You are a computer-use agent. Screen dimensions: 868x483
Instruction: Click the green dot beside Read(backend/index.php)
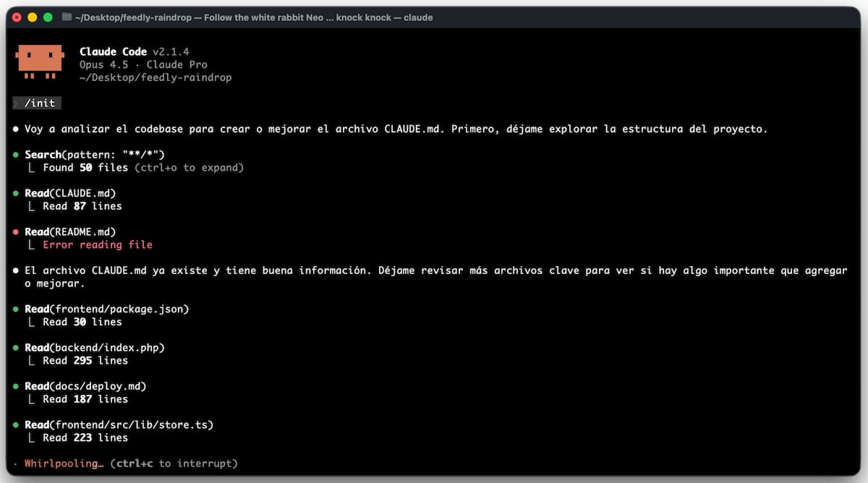pos(16,347)
